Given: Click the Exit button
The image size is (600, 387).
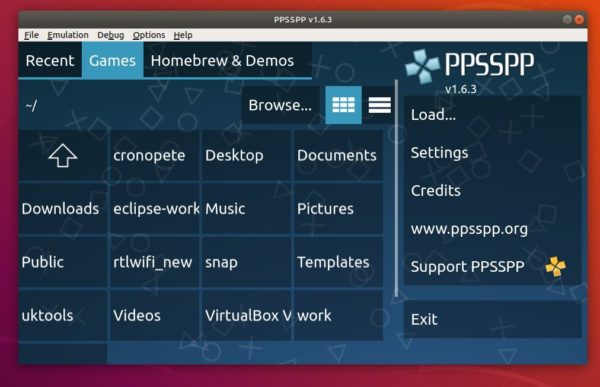Looking at the screenshot, I should tap(492, 319).
